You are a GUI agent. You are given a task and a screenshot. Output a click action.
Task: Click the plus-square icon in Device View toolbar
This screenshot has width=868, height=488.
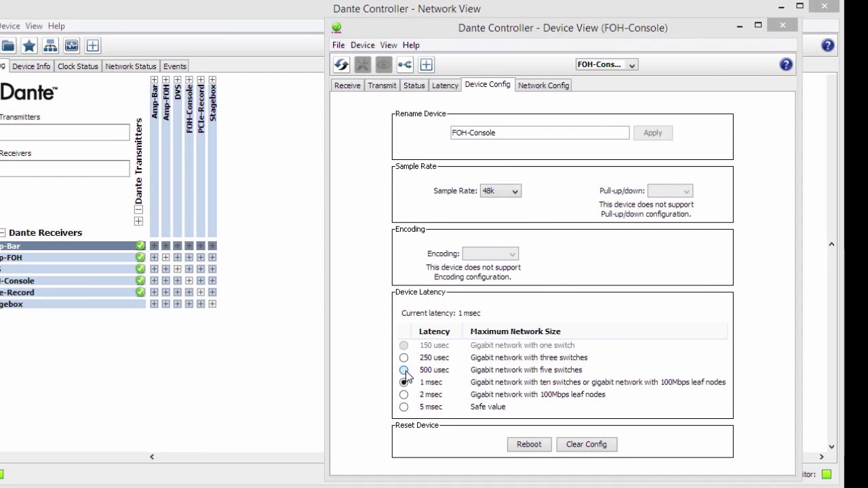[426, 64]
